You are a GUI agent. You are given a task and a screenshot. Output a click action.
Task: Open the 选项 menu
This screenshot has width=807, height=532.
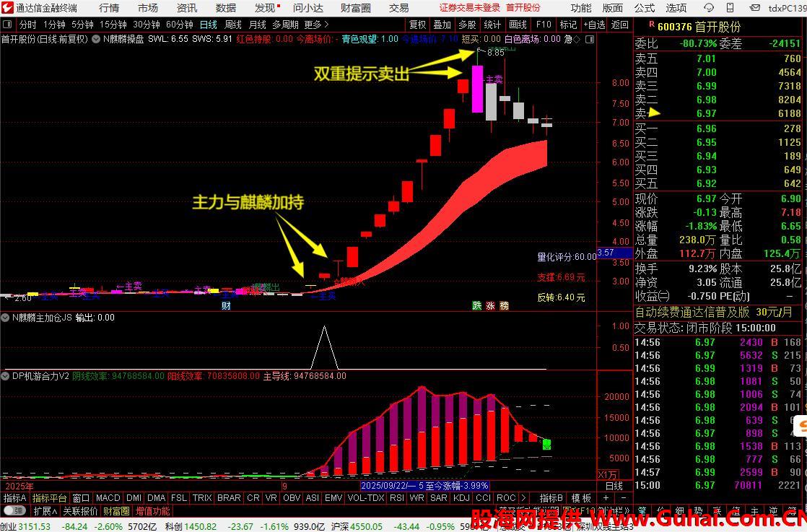(676, 8)
